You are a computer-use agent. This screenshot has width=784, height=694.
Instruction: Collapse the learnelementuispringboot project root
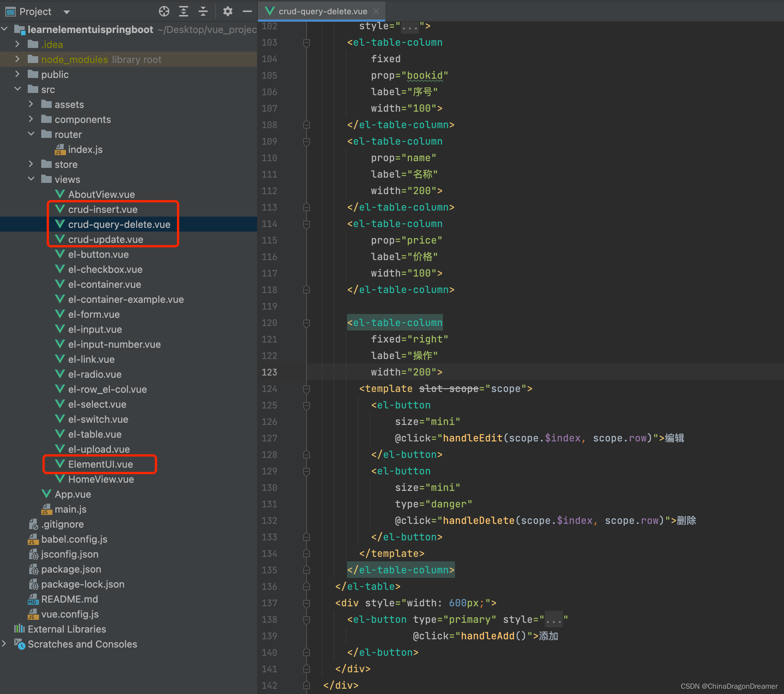click(x=4, y=29)
